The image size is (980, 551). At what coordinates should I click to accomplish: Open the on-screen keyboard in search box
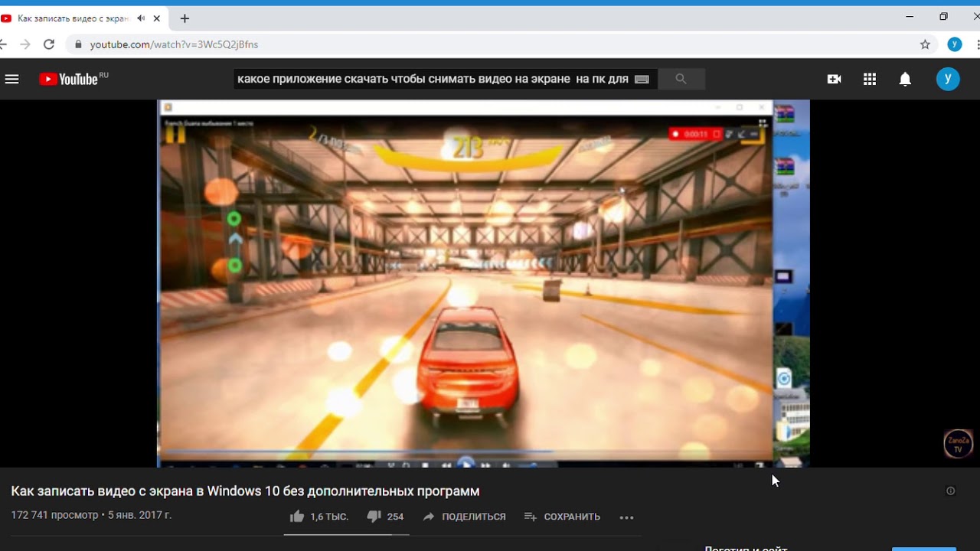click(x=642, y=79)
